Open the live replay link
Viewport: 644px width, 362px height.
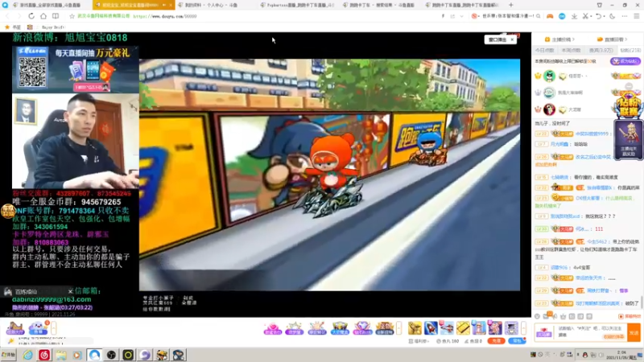612,39
